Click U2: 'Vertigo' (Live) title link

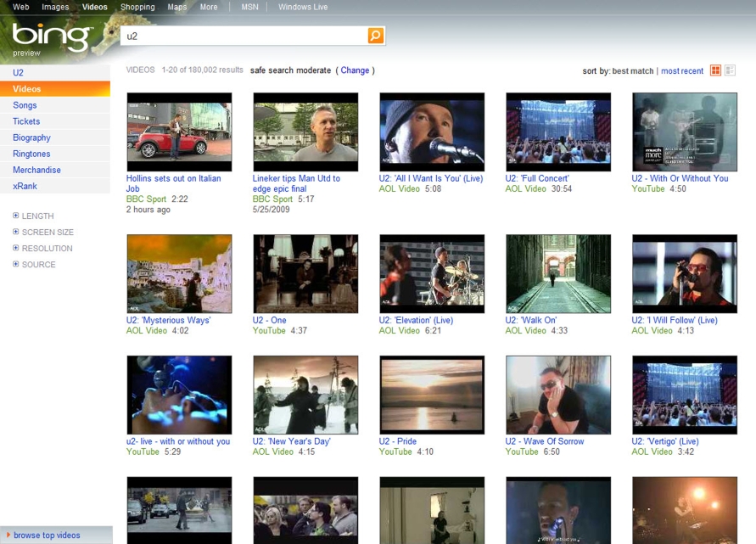point(665,440)
